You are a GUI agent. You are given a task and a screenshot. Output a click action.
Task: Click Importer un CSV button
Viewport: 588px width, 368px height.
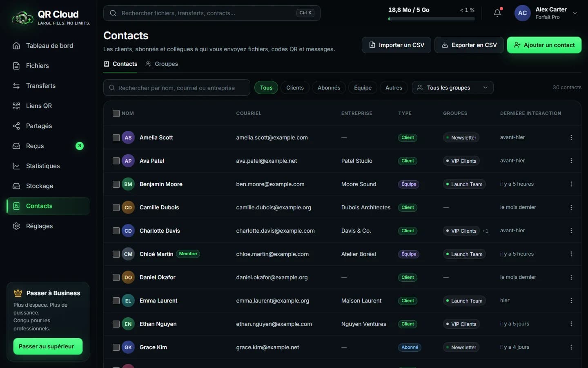396,45
